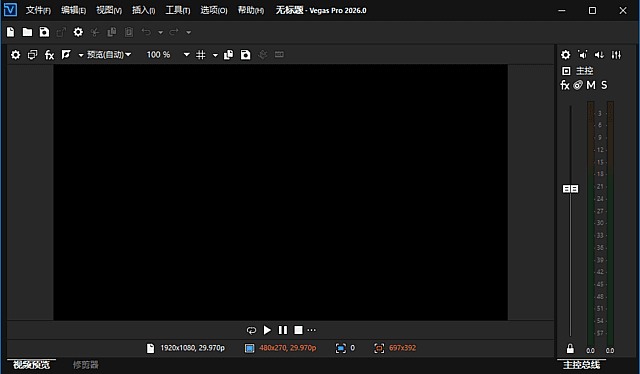Toggle split screen view icon

[x=66, y=55]
